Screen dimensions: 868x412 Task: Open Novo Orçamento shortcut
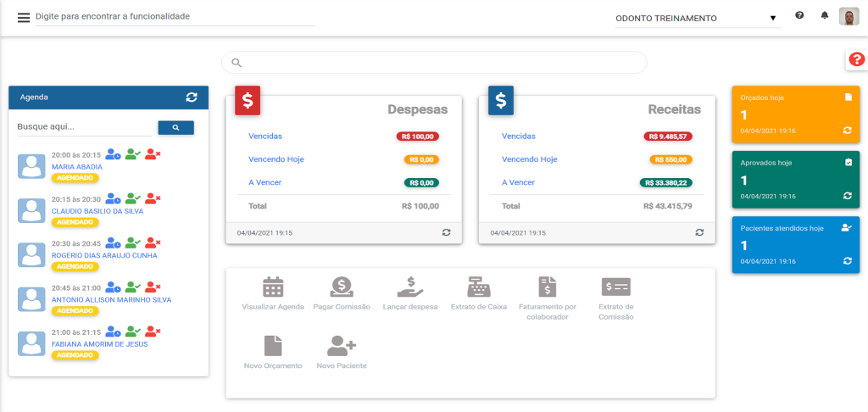click(x=272, y=346)
